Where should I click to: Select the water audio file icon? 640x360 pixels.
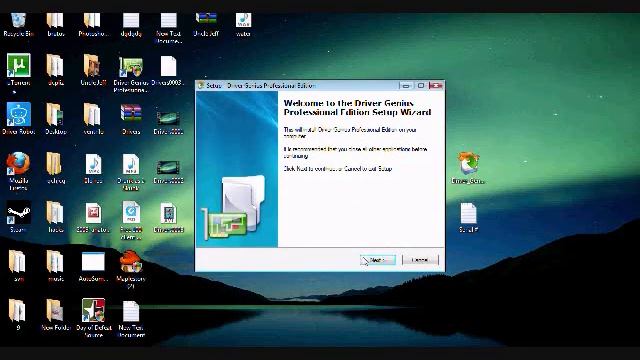click(243, 24)
